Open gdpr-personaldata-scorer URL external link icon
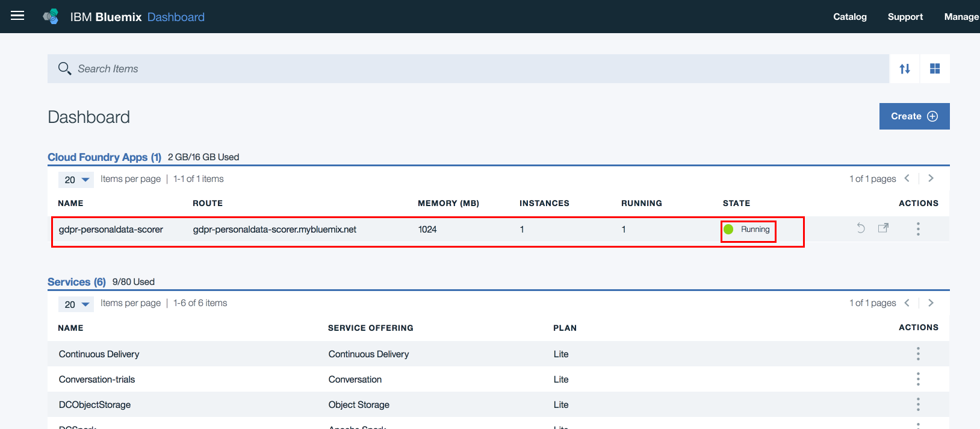The image size is (980, 429). (883, 228)
